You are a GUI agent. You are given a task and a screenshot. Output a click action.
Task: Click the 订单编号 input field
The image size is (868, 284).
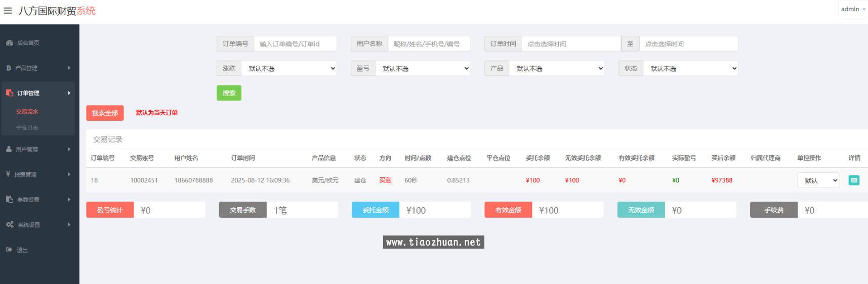295,44
